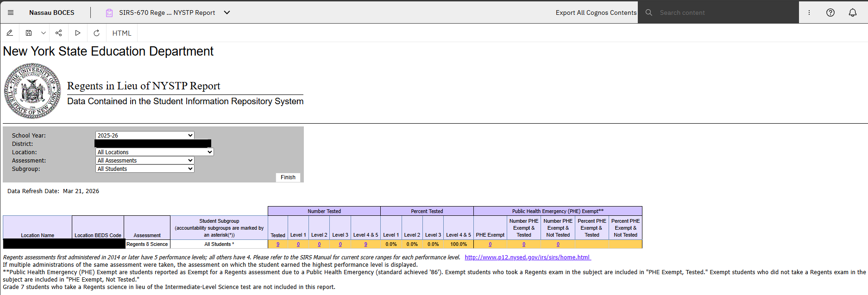The width and height of the screenshot is (868, 295).
Task: Click the New York State seal image
Action: pos(32,91)
